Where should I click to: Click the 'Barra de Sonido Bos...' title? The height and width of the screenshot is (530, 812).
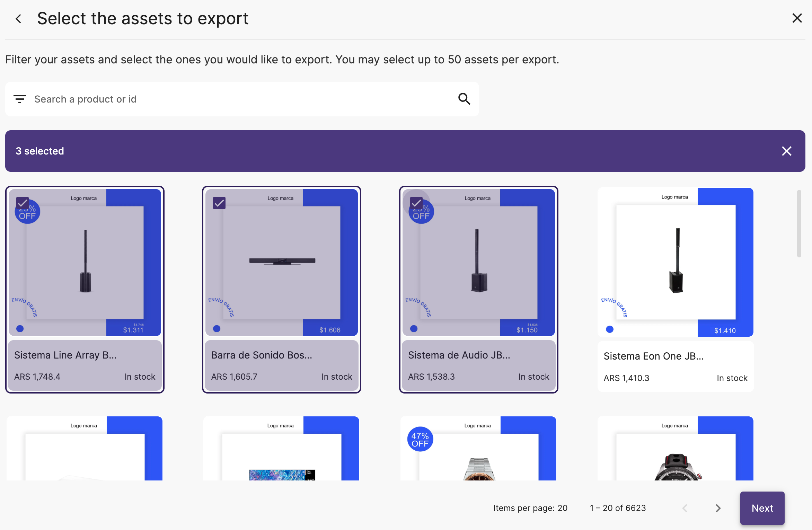(262, 355)
